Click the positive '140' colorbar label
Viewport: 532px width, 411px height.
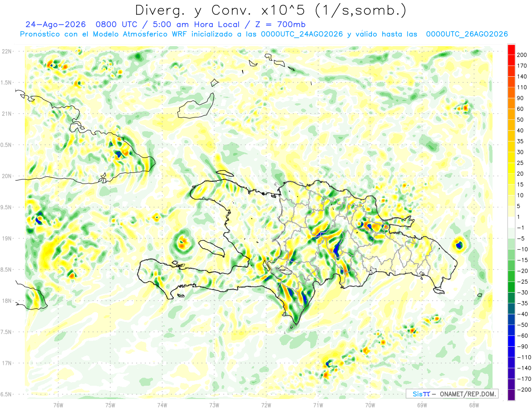click(x=522, y=76)
